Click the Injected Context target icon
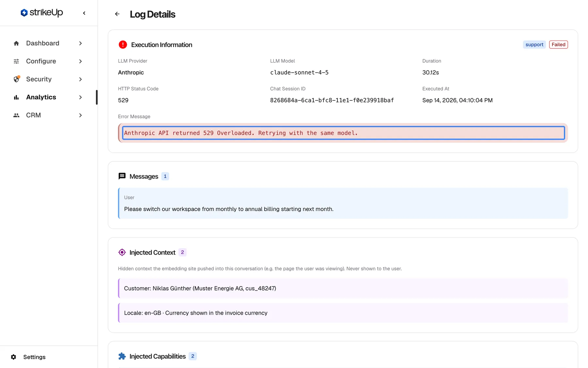The width and height of the screenshot is (588, 368). point(122,252)
